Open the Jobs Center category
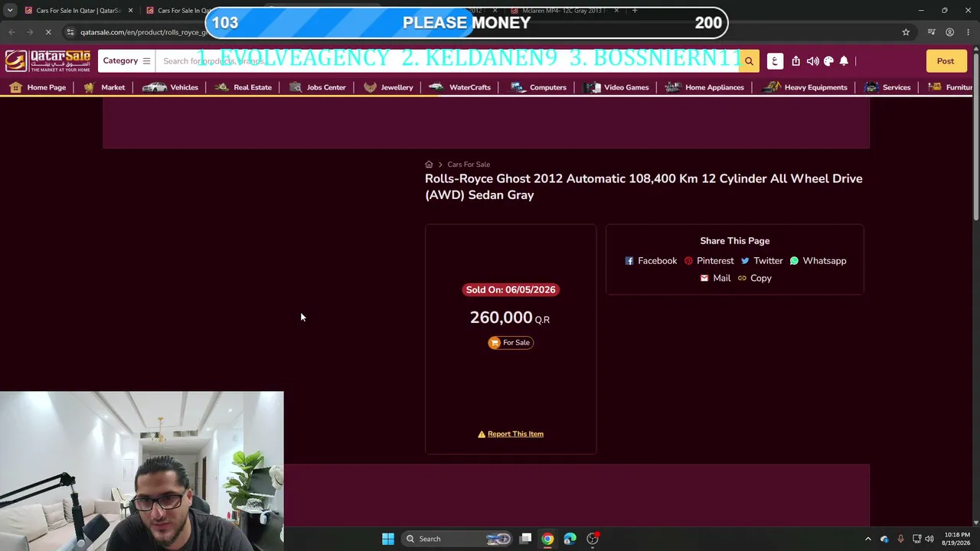The width and height of the screenshot is (980, 551). 318,87
